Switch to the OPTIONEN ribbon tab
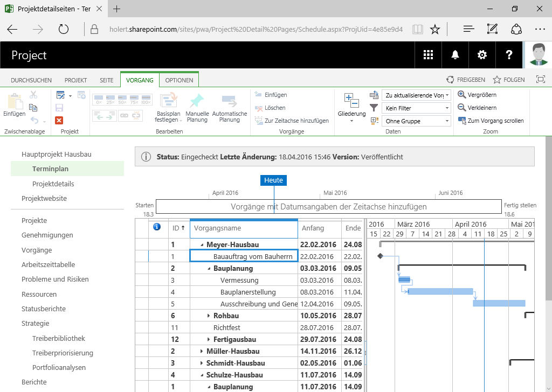The image size is (552, 392). coord(179,80)
